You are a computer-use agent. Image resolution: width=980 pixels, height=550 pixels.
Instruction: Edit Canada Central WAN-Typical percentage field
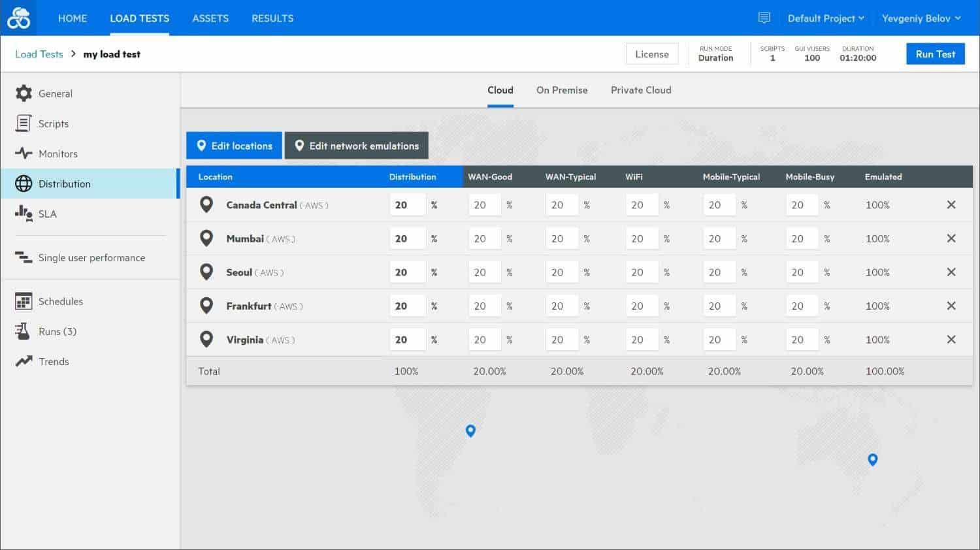562,204
